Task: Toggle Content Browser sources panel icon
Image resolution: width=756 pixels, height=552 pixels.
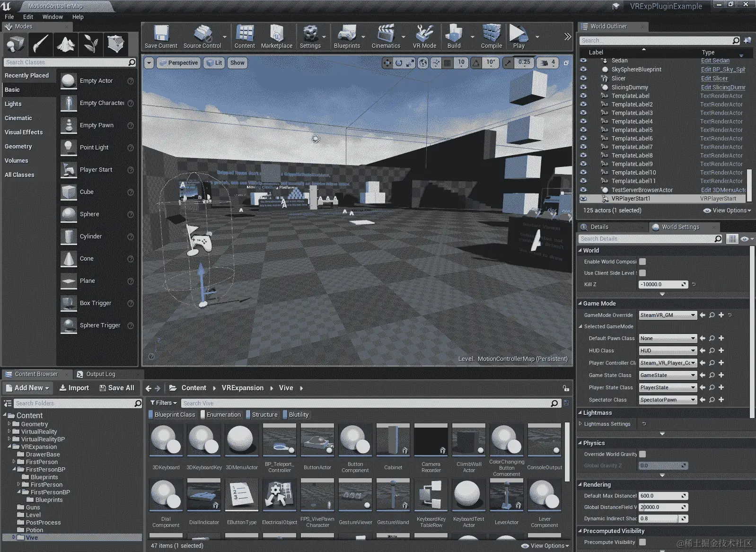Action: point(8,403)
